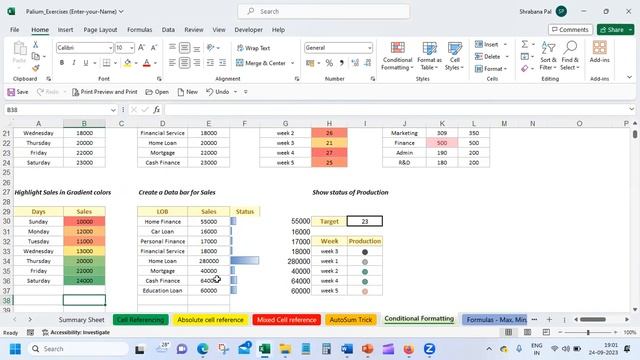Image resolution: width=640 pixels, height=360 pixels.
Task: Click the Format Painter brush
Action: click(36, 68)
